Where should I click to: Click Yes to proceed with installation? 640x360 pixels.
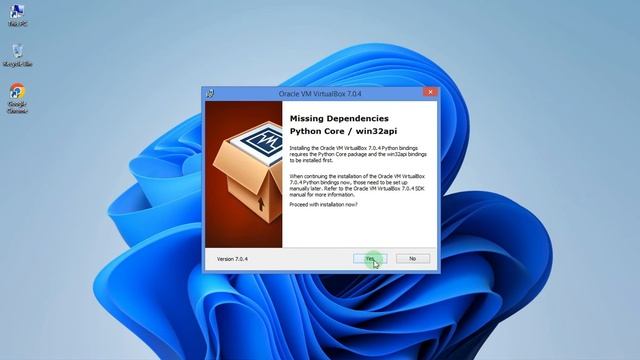pyautogui.click(x=370, y=259)
